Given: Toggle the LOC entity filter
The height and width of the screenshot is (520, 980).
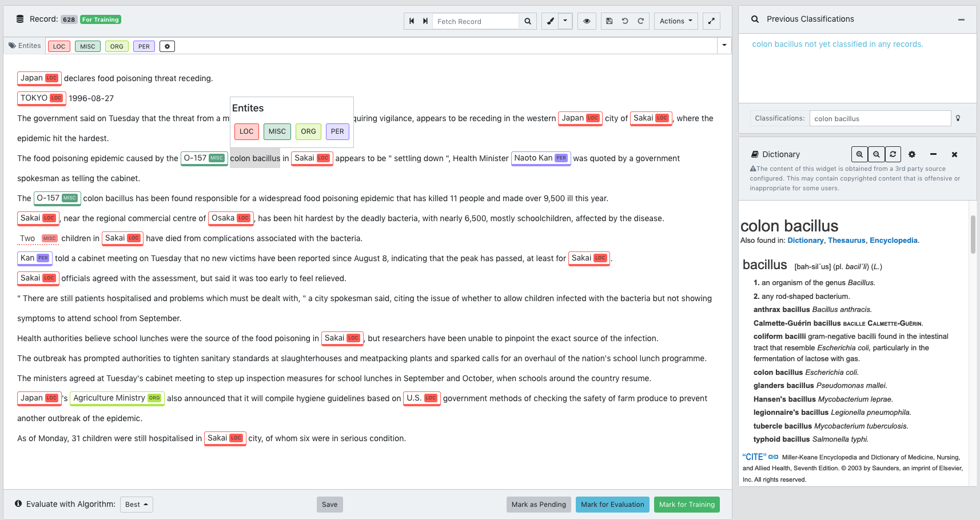Looking at the screenshot, I should pyautogui.click(x=58, y=46).
